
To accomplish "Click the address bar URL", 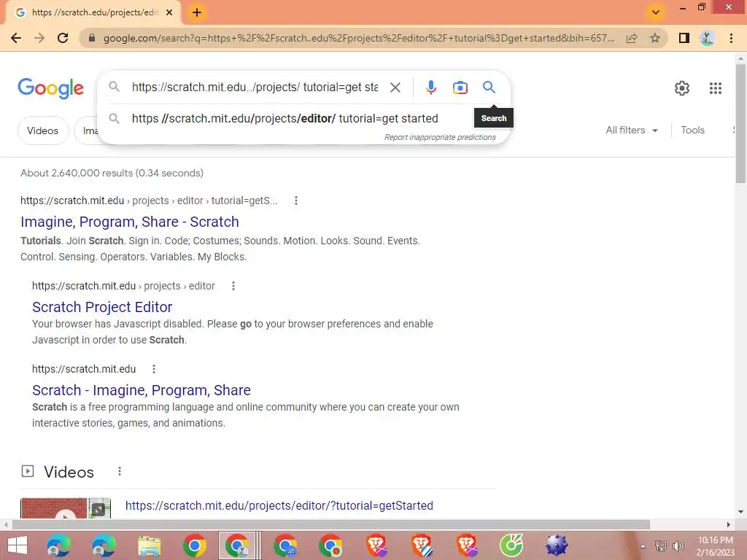I will click(x=358, y=38).
